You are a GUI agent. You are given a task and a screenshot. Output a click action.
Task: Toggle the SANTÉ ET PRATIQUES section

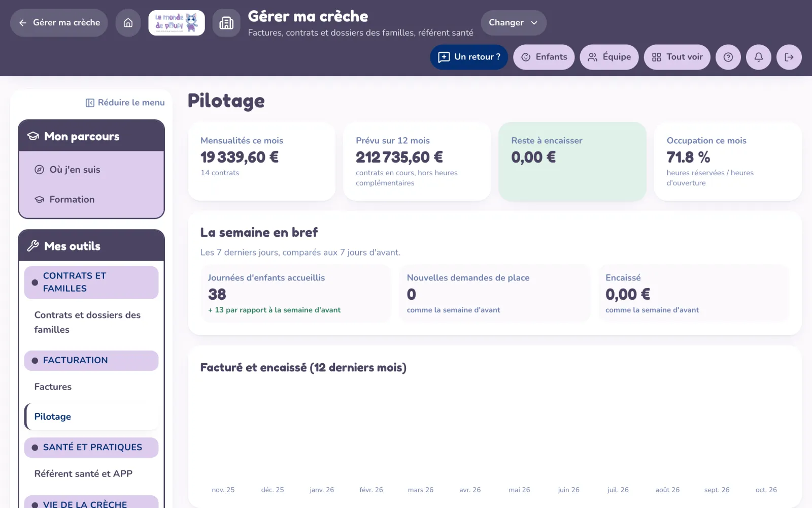(x=91, y=448)
